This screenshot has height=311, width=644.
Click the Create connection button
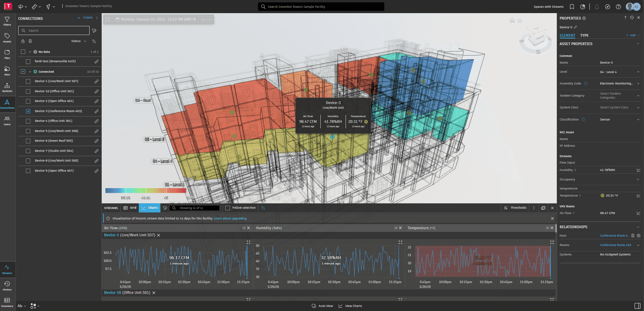coord(85,18)
